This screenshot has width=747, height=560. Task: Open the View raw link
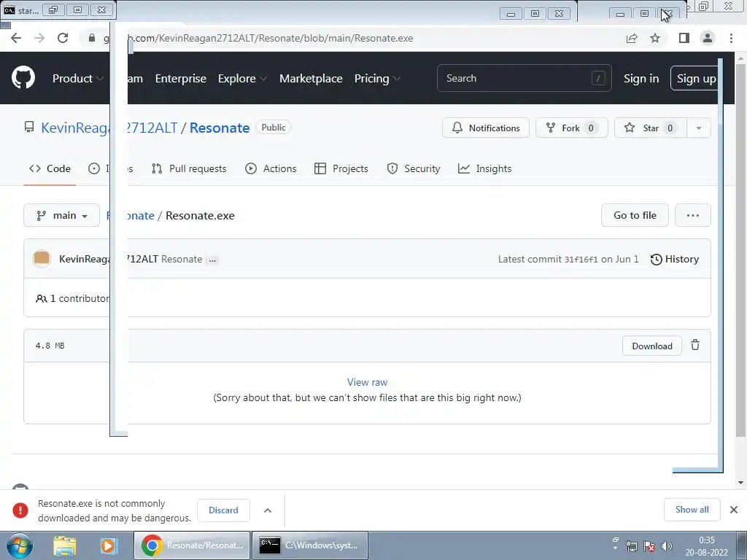coord(367,382)
